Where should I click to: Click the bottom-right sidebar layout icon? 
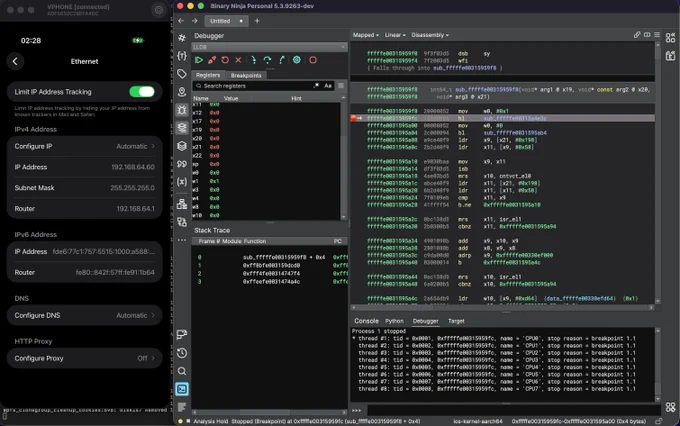click(x=670, y=407)
